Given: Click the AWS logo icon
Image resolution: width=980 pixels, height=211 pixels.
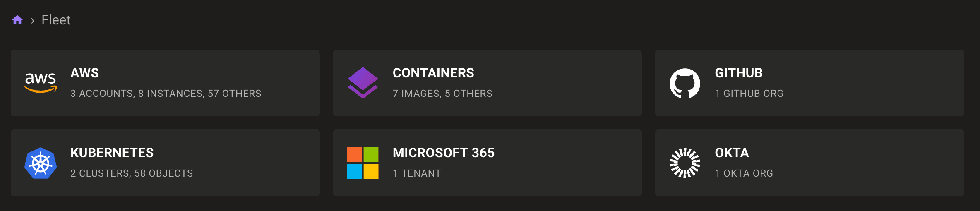Looking at the screenshot, I should coord(41,82).
